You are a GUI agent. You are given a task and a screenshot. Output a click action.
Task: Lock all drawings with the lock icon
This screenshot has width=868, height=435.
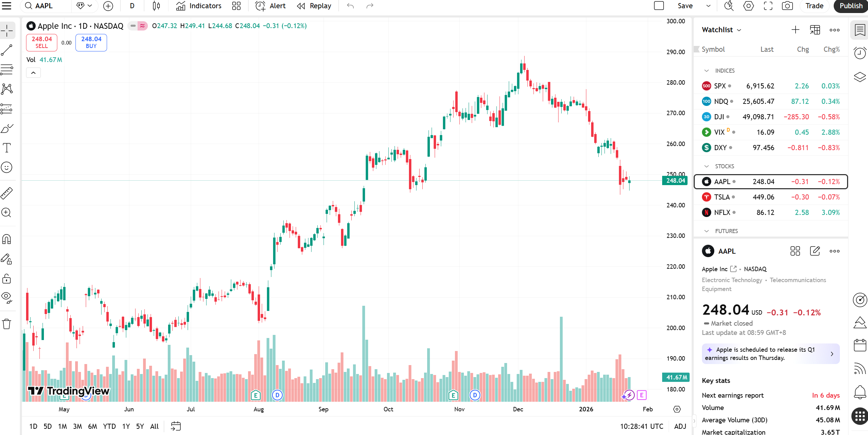click(7, 279)
